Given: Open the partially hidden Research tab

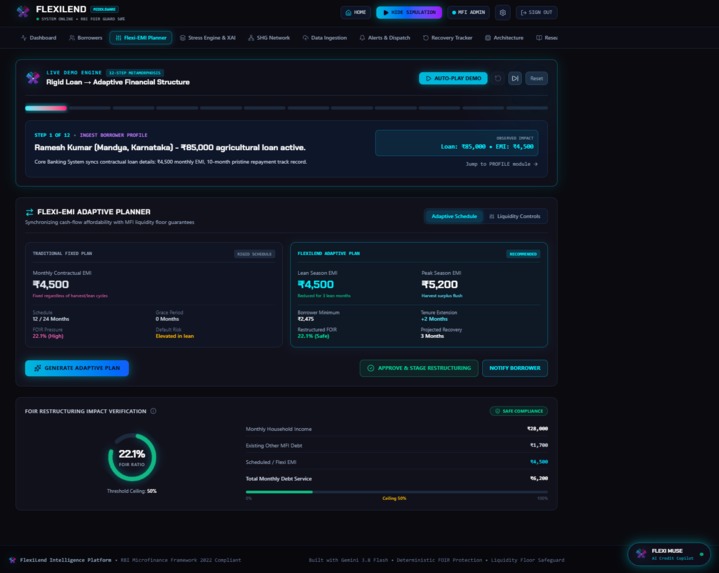Looking at the screenshot, I should click(x=547, y=38).
